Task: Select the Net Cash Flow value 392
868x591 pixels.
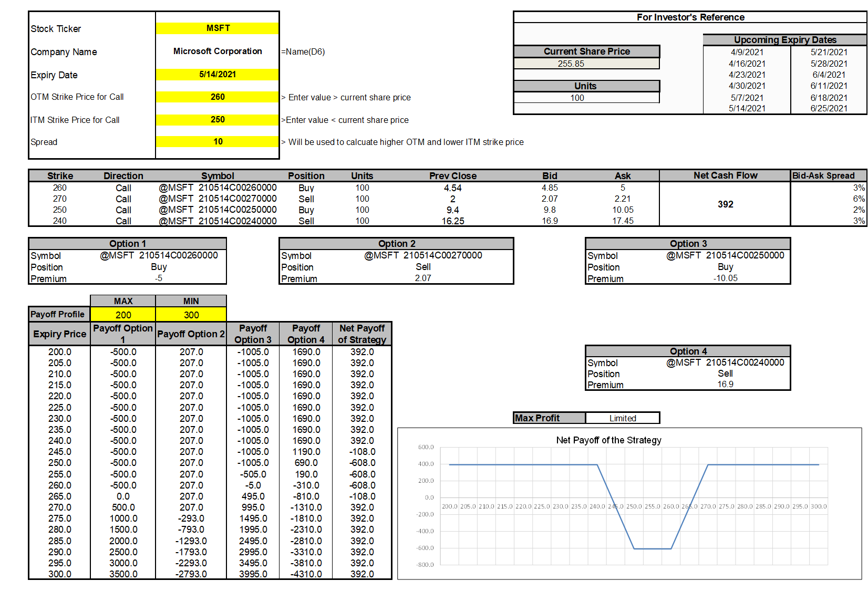Action: [725, 204]
